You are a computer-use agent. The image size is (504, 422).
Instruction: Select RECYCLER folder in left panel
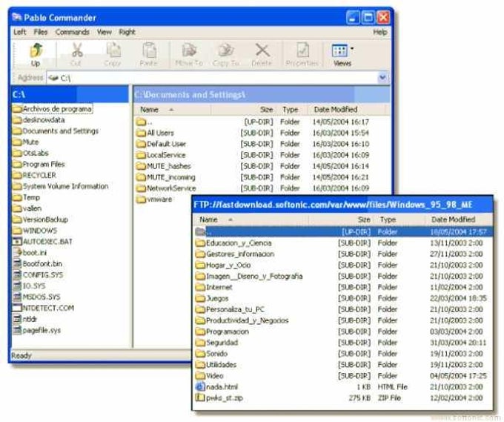pyautogui.click(x=34, y=175)
